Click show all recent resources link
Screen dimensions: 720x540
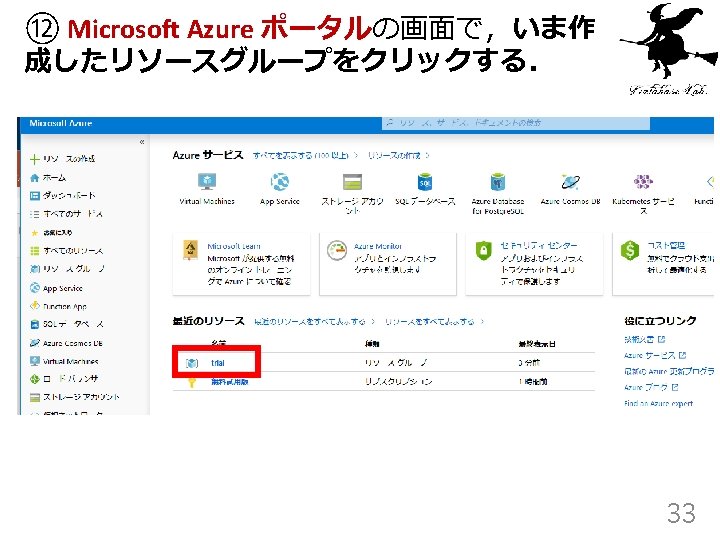pos(310,322)
